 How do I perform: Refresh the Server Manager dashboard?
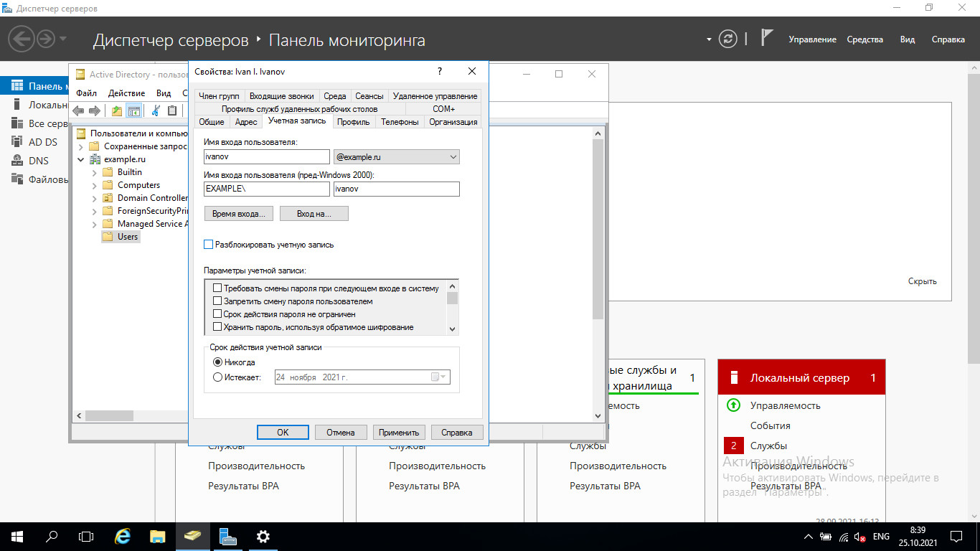728,39
